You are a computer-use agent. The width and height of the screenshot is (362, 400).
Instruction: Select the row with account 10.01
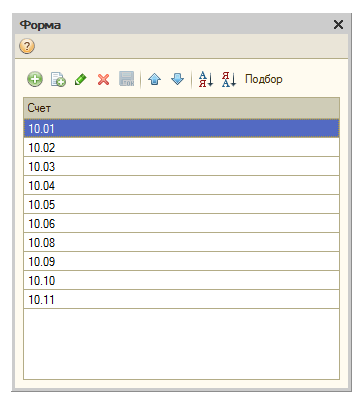[x=182, y=128]
